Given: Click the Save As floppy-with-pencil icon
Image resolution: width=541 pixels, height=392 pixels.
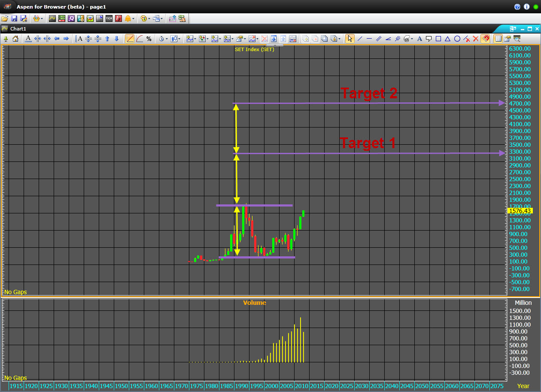Looking at the screenshot, I should 24,18.
